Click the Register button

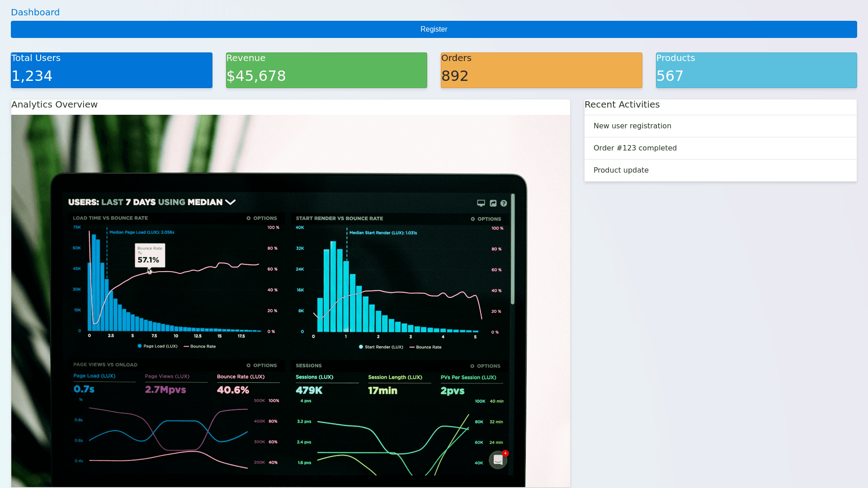(434, 29)
